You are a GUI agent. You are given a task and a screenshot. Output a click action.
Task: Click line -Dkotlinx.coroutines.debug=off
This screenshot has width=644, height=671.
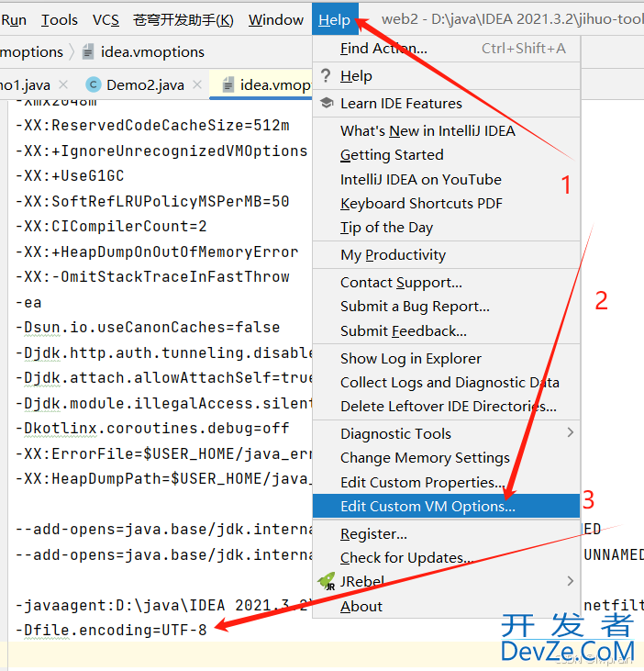152,429
